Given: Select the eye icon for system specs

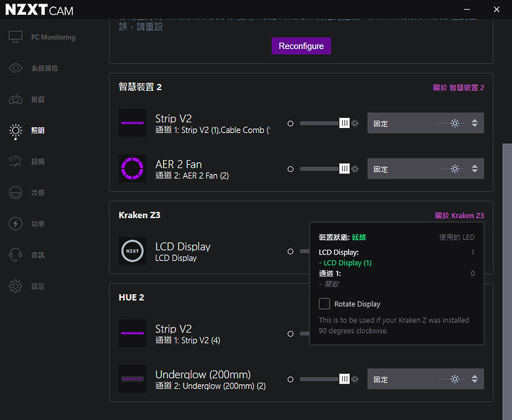Looking at the screenshot, I should click(x=16, y=68).
